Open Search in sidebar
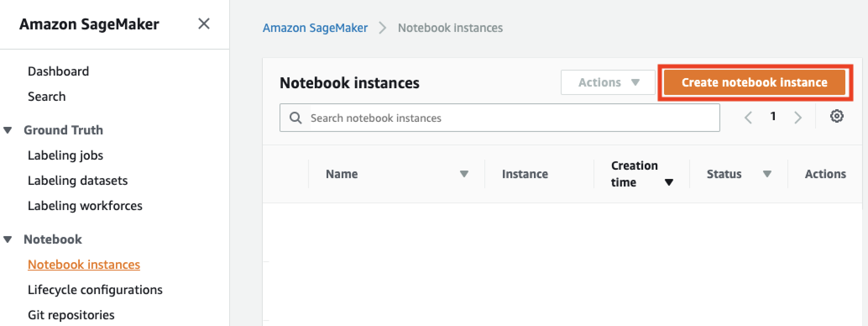 pos(47,97)
